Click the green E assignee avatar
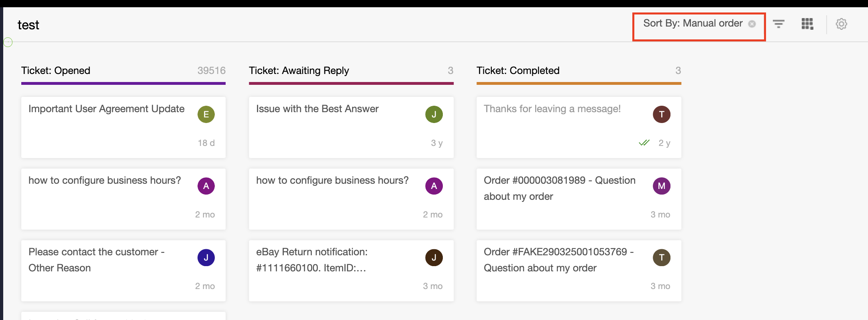 point(206,114)
